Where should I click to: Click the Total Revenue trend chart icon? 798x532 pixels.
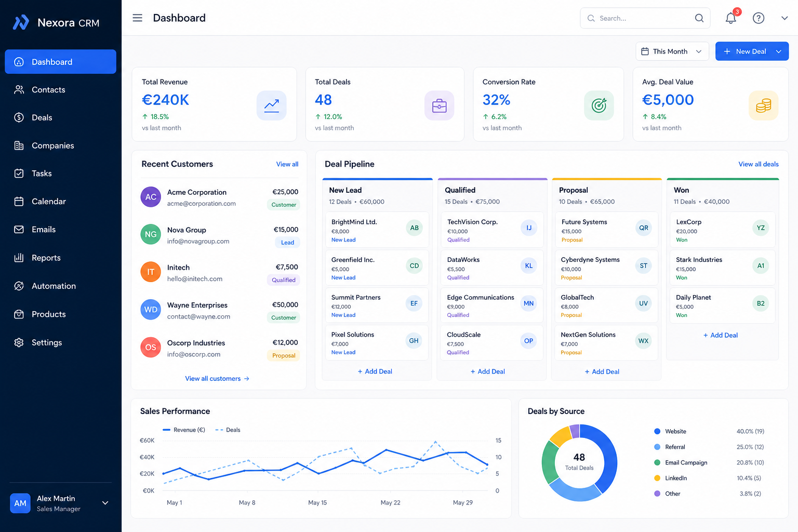pyautogui.click(x=271, y=105)
